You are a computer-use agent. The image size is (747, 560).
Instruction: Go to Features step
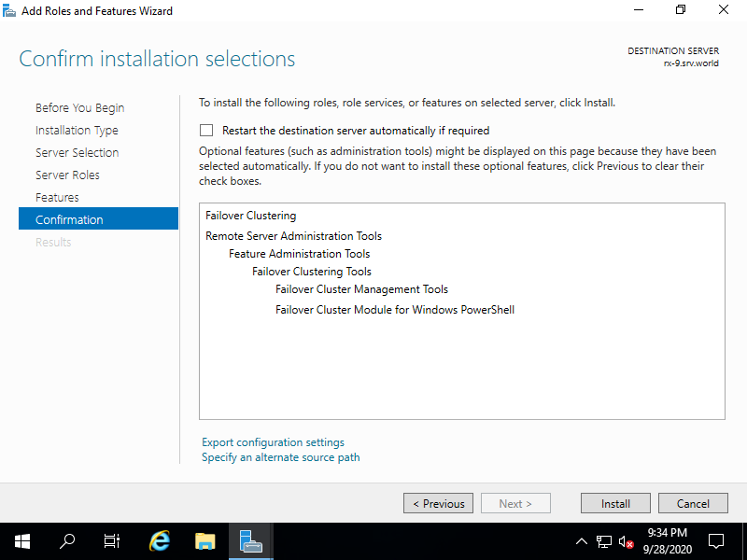click(57, 197)
